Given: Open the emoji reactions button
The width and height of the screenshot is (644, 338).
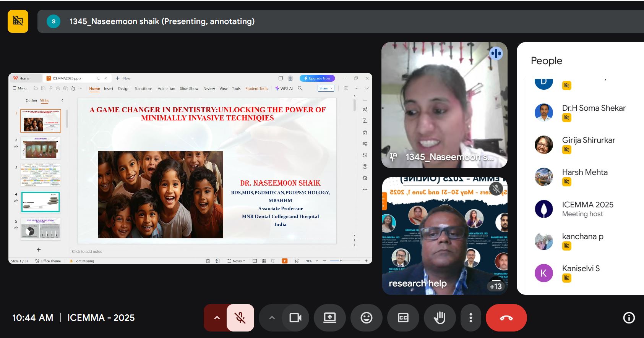Looking at the screenshot, I should tap(367, 318).
